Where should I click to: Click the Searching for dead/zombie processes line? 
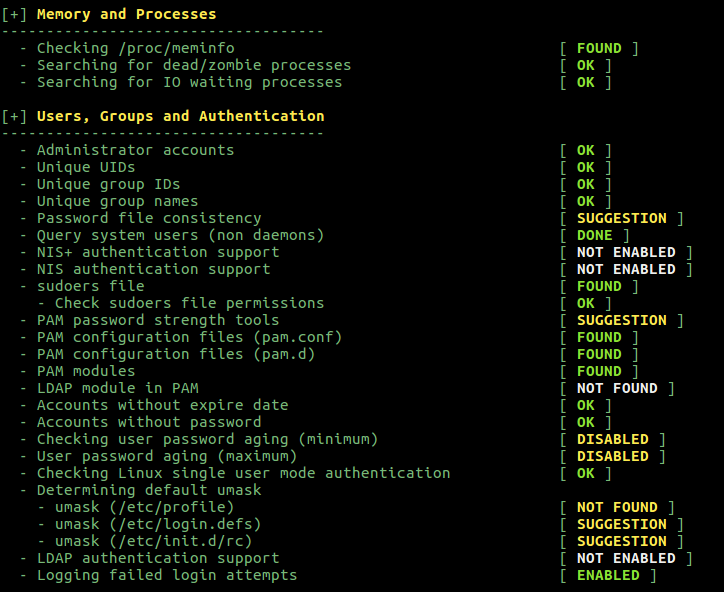click(194, 65)
